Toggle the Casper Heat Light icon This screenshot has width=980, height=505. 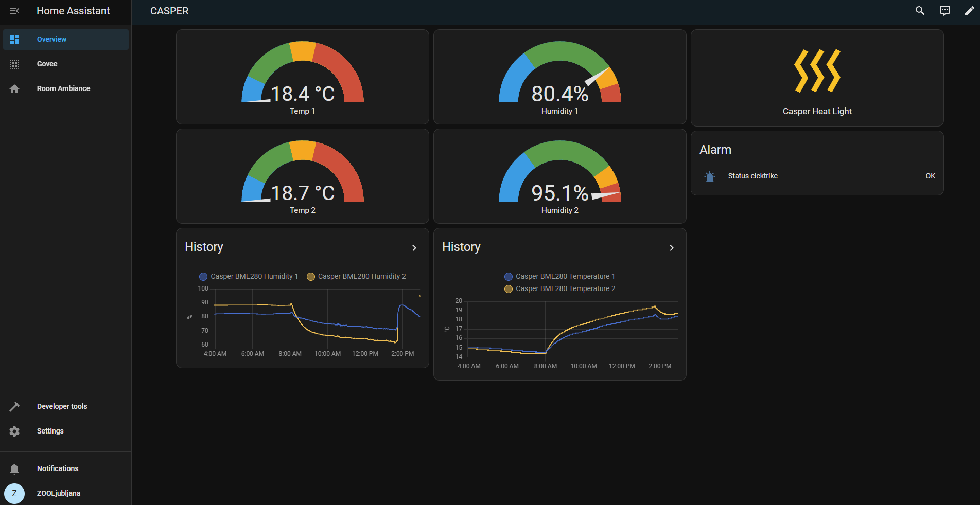pos(817,71)
